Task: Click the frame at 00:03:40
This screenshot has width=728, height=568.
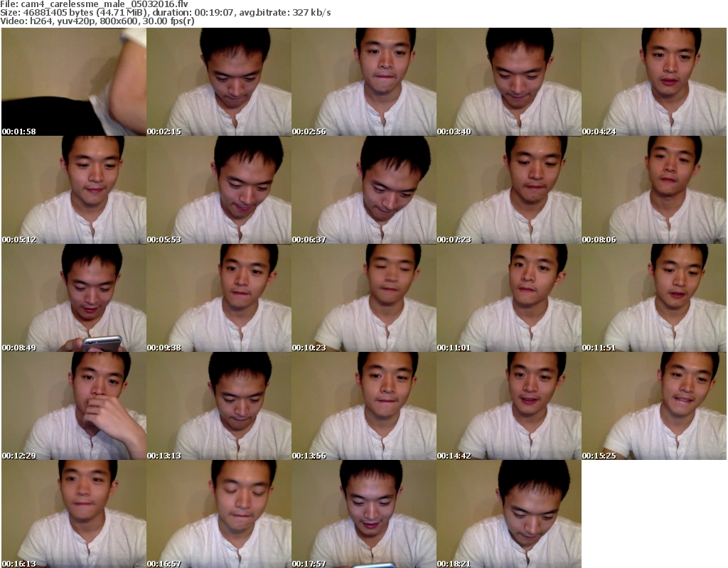Action: coord(509,82)
